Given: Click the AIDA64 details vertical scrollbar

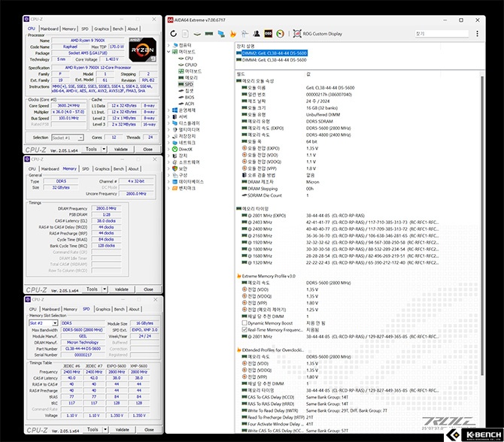Looking at the screenshot, I should pyautogui.click(x=482, y=225).
